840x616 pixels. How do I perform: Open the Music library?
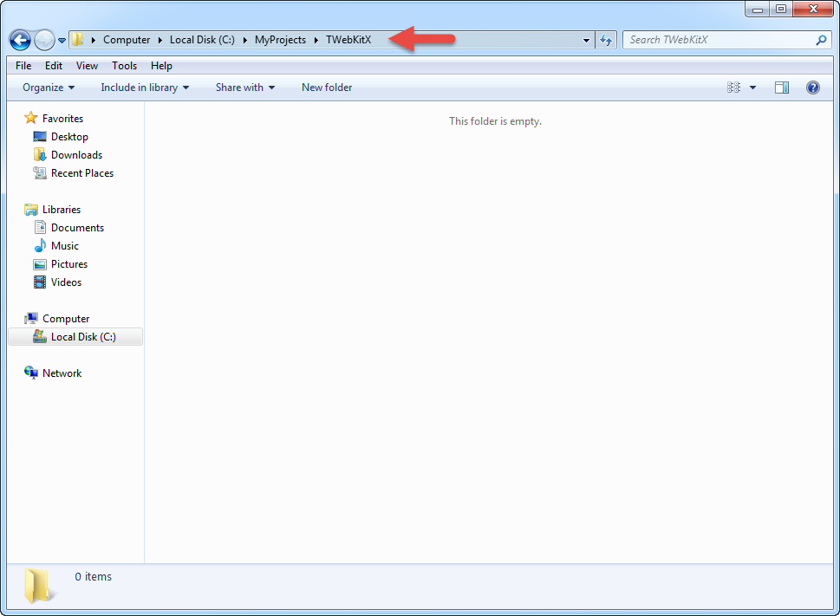click(65, 246)
